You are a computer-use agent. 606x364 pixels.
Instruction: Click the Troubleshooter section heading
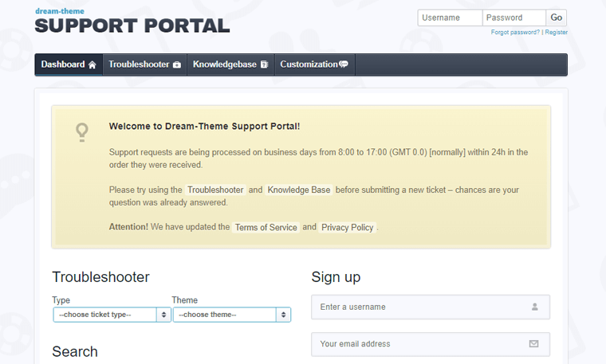coord(101,277)
